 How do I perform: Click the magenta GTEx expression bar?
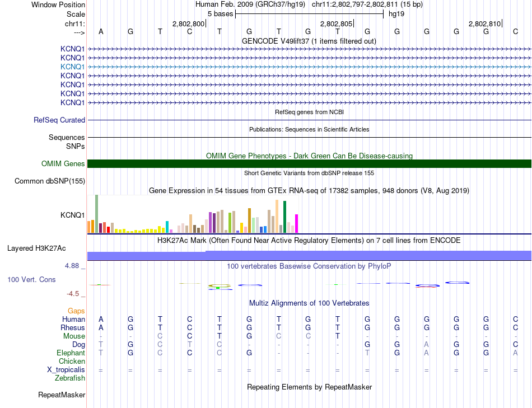(x=297, y=223)
